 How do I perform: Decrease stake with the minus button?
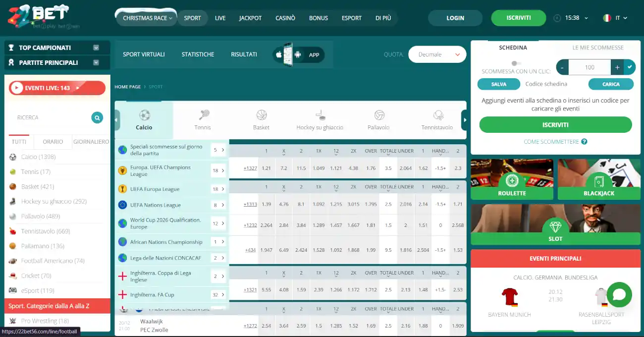coord(562,67)
